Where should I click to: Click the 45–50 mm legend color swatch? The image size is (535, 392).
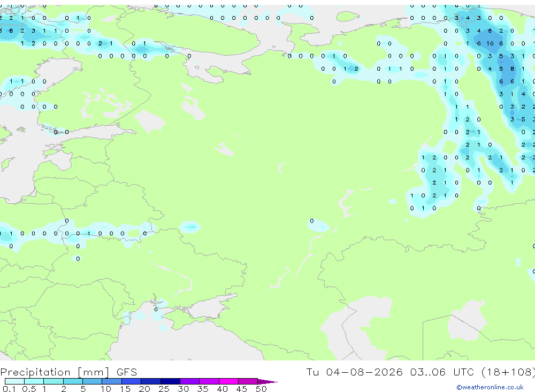[x=248, y=381]
